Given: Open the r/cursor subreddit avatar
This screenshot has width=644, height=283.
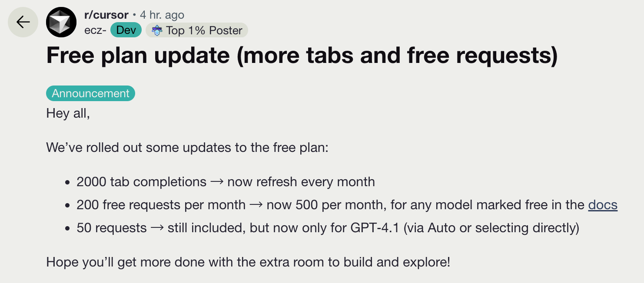Looking at the screenshot, I should pyautogui.click(x=61, y=22).
